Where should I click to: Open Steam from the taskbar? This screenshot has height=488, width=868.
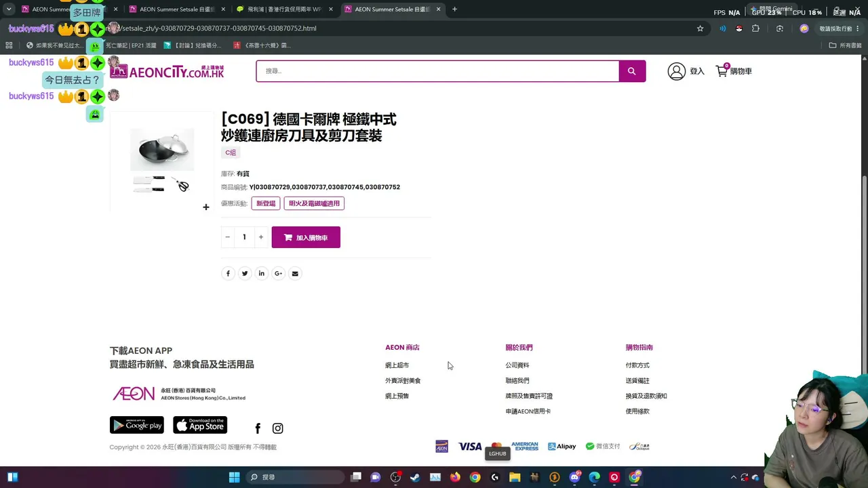click(415, 477)
